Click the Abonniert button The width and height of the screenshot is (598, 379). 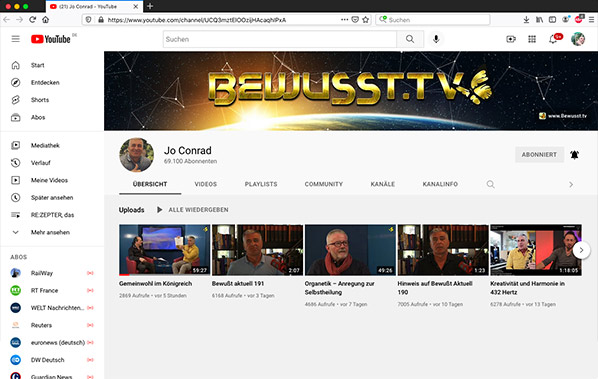tap(539, 155)
